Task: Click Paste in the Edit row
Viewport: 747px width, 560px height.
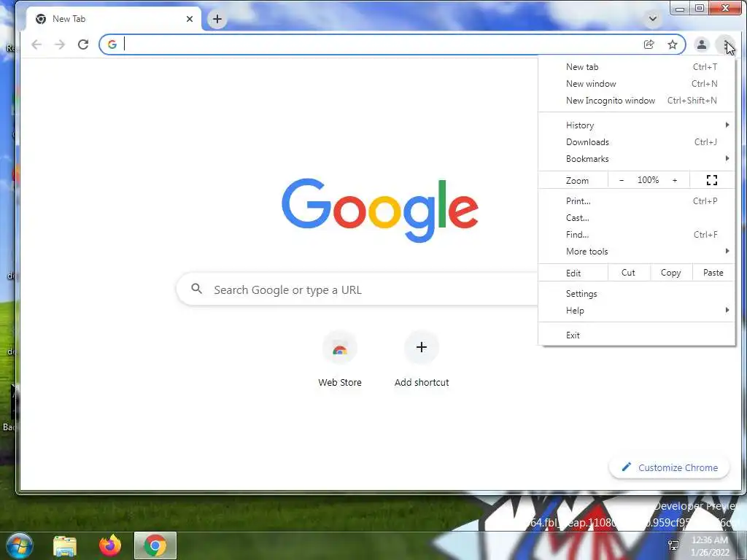Action: (x=713, y=273)
